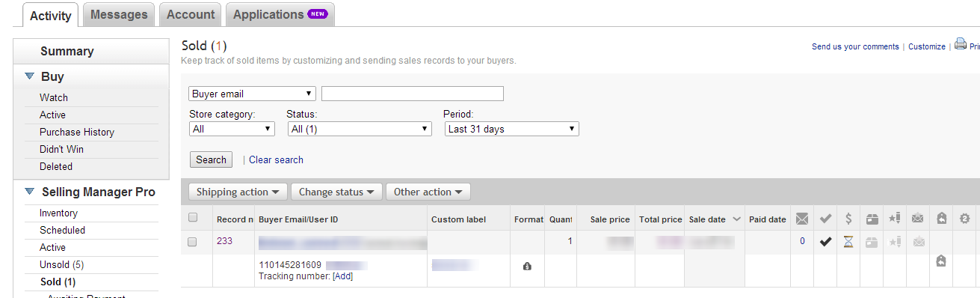This screenshot has width=980, height=298.
Task: Tick the select-all checkbox in table header
Action: click(x=193, y=218)
